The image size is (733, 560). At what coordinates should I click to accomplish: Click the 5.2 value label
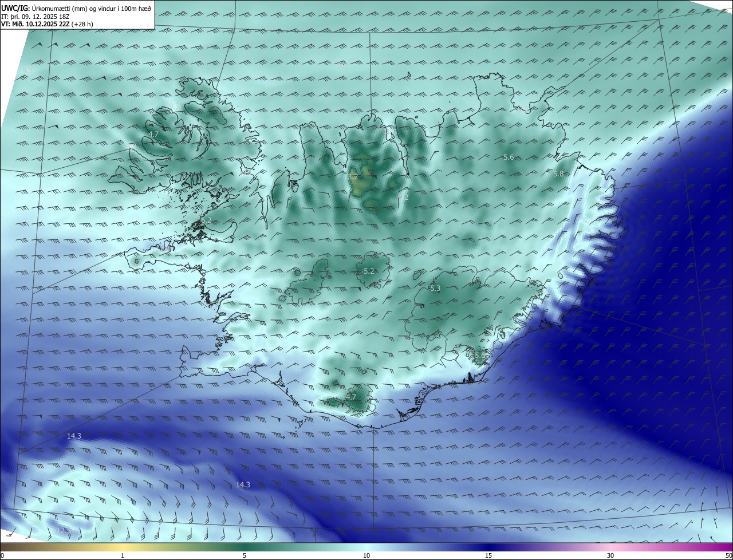click(369, 271)
